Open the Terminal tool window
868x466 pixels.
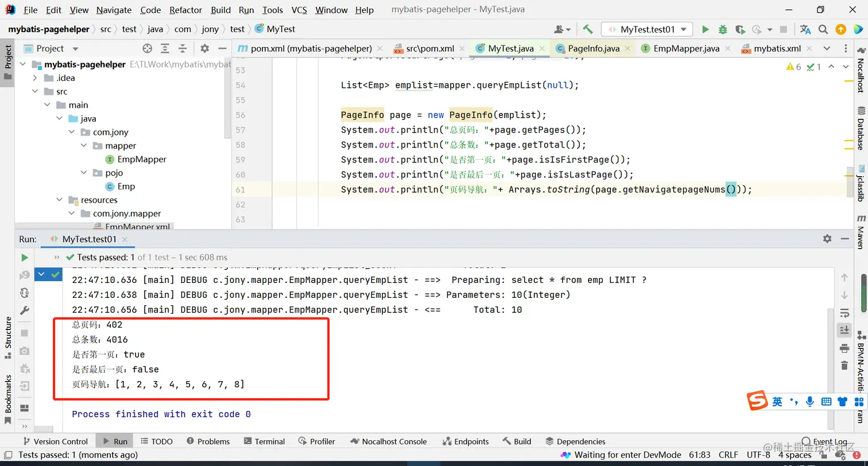264,441
